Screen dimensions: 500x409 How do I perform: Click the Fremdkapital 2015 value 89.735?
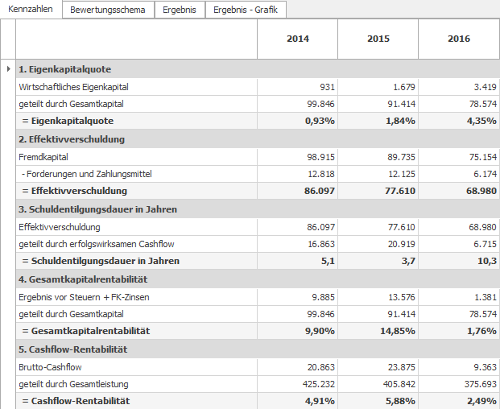(x=401, y=157)
